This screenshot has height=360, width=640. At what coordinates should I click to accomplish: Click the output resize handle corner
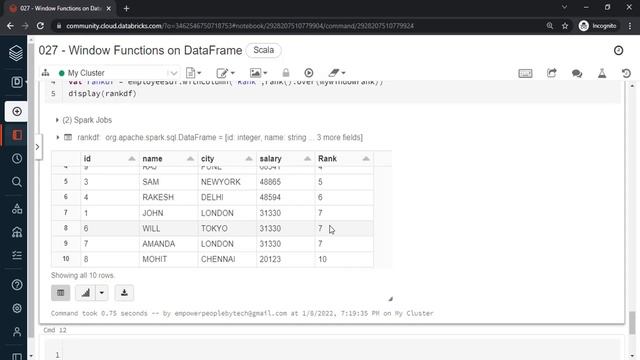[390, 299]
